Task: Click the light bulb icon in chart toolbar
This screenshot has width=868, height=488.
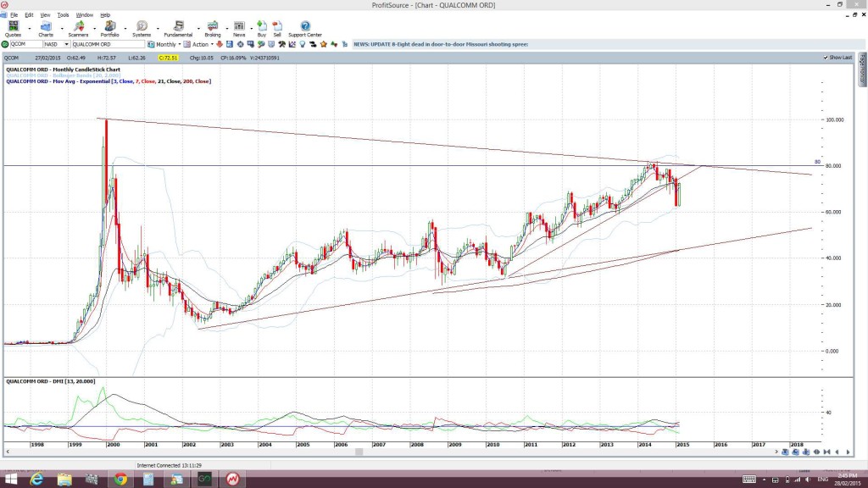Action: coord(303,44)
